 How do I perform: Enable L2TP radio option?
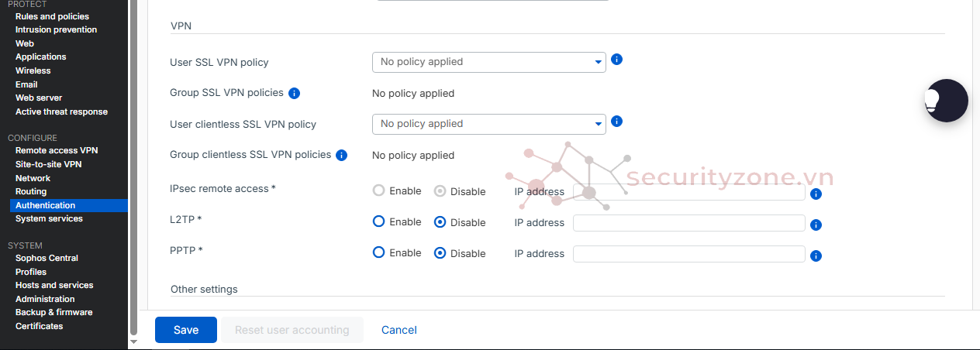pos(379,221)
